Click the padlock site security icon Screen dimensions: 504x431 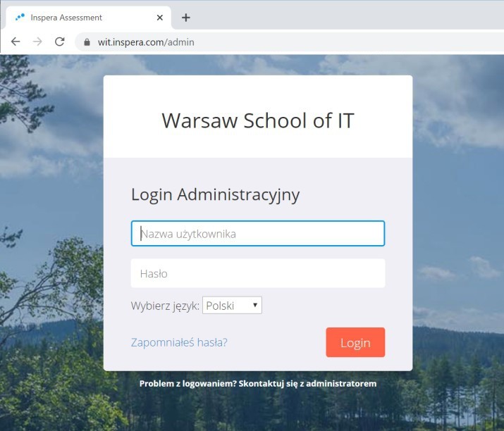87,42
